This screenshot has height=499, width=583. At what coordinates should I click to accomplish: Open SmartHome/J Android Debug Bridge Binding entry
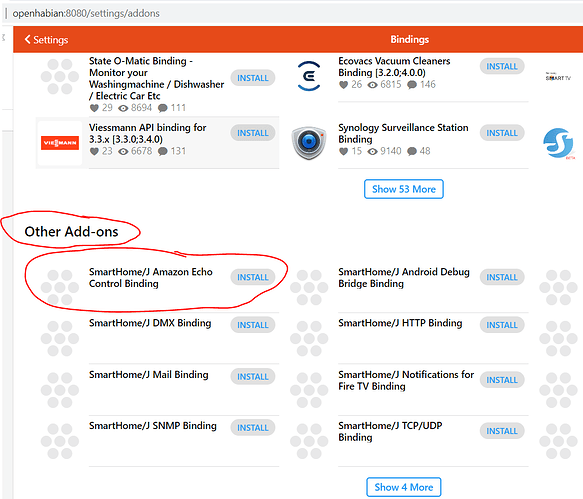(404, 277)
